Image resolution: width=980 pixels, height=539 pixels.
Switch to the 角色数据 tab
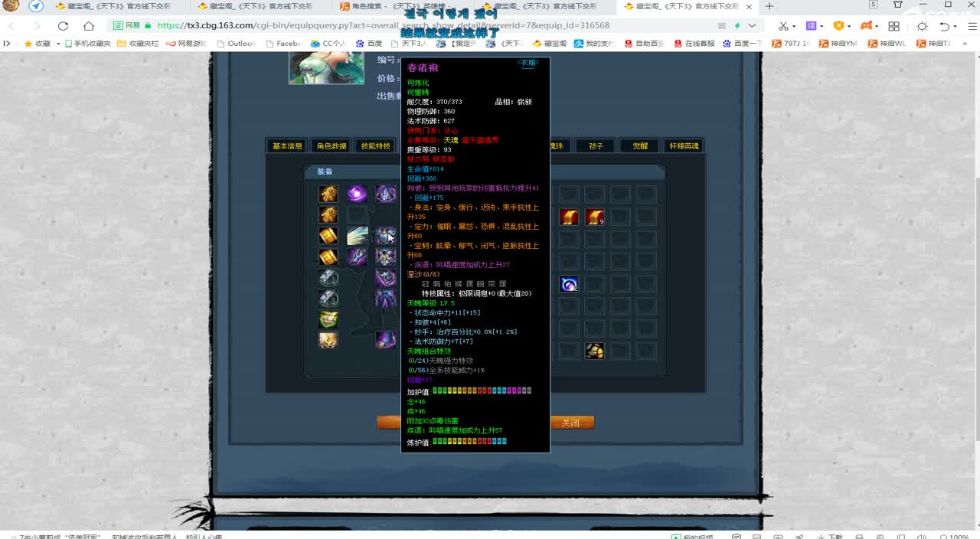(332, 145)
